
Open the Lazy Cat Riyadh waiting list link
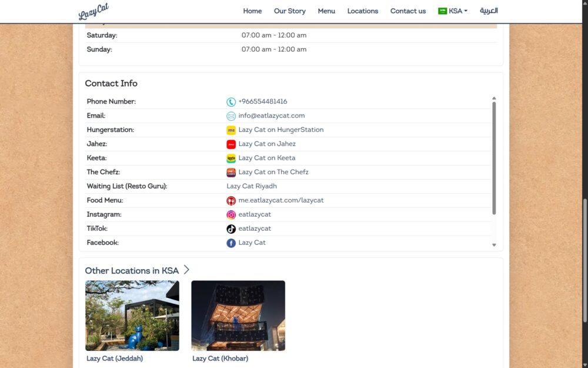point(252,186)
